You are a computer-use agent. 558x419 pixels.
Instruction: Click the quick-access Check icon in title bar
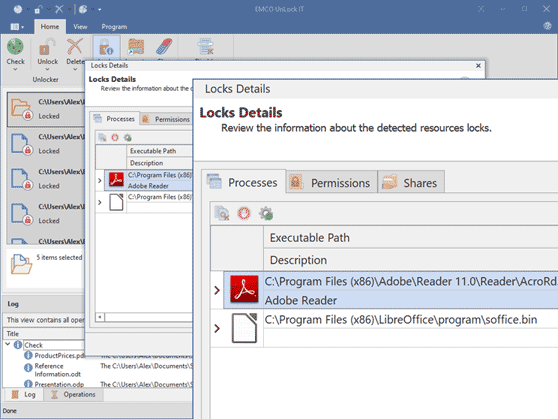click(18, 9)
